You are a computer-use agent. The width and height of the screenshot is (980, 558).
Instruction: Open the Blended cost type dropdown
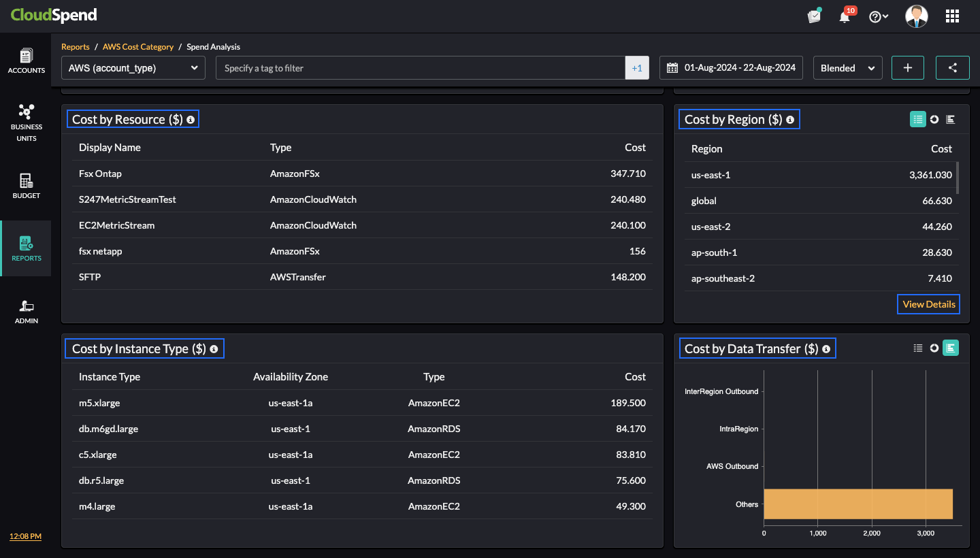point(847,68)
